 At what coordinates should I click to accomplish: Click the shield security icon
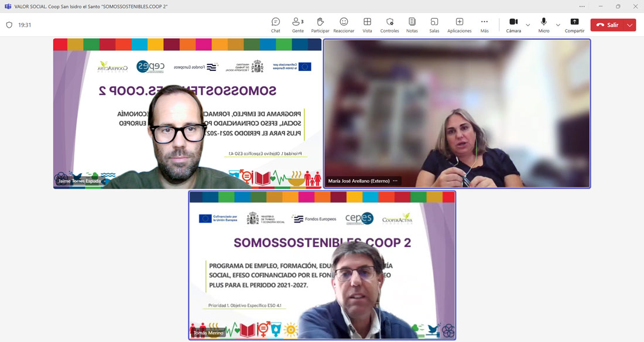point(9,25)
